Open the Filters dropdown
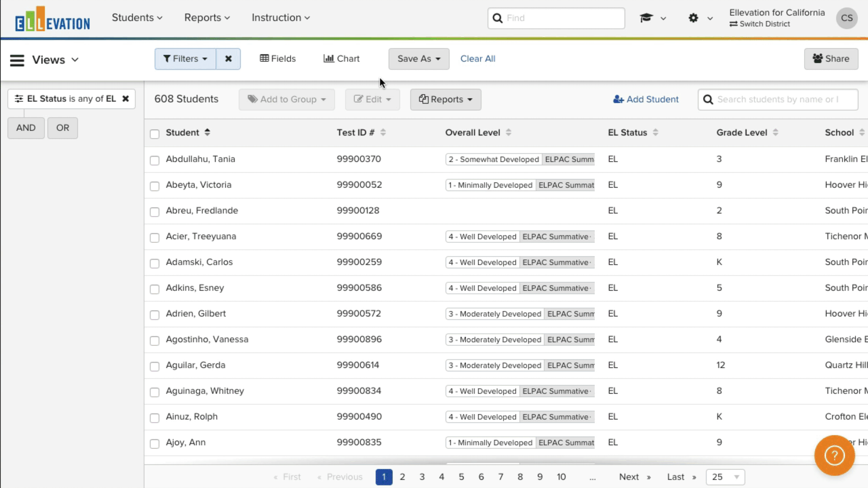This screenshot has width=868, height=488. [185, 59]
